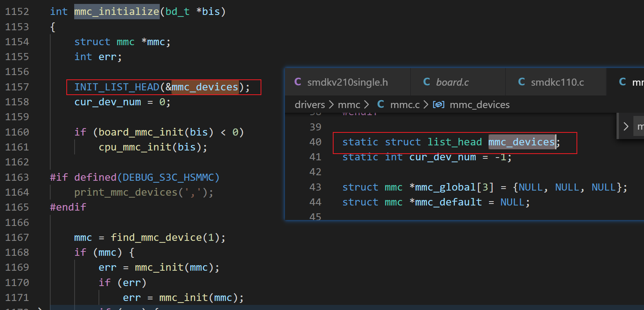This screenshot has height=310, width=644.
Task: Click the C file icon beside mmc.c breadcrumb
Action: pyautogui.click(x=381, y=105)
